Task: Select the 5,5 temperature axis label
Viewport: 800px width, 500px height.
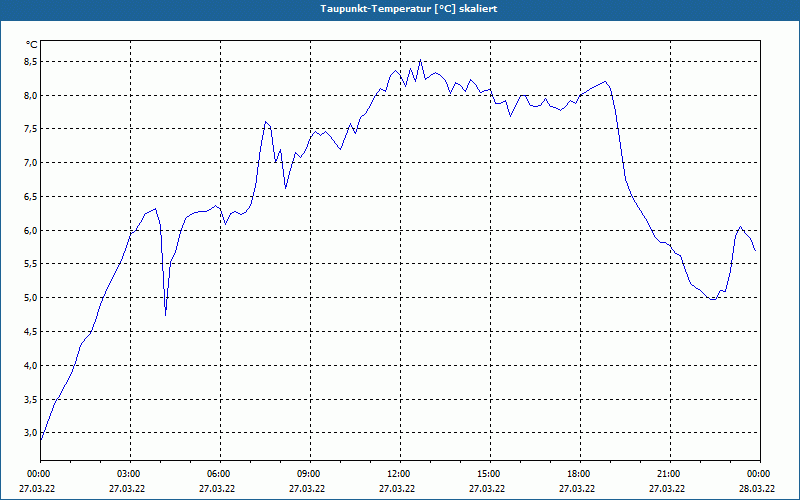Action: point(32,264)
